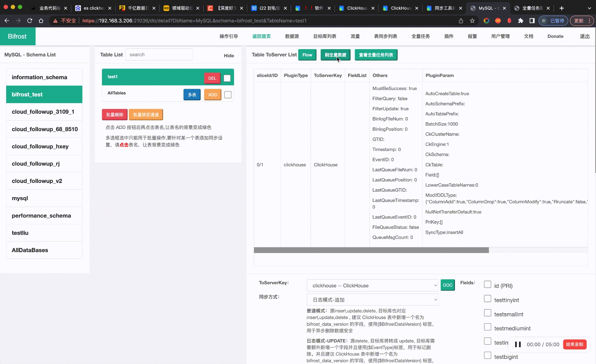
Task: Go back in browser history
Action: 7,21
